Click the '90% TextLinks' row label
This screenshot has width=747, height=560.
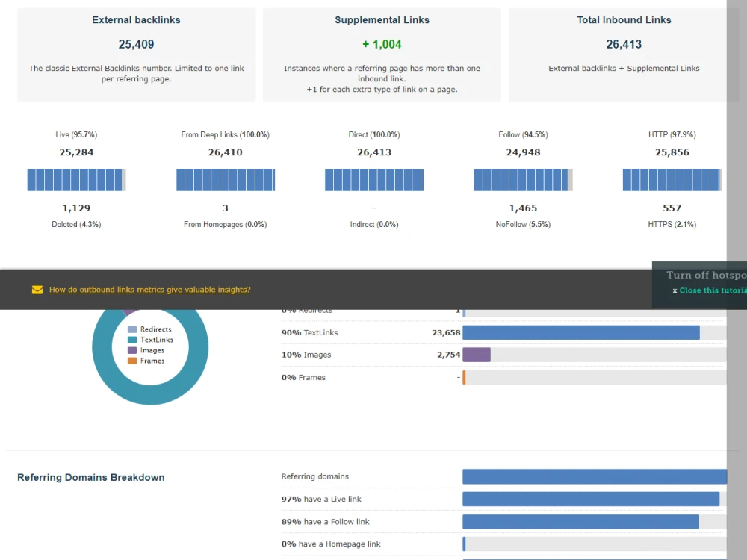click(310, 332)
